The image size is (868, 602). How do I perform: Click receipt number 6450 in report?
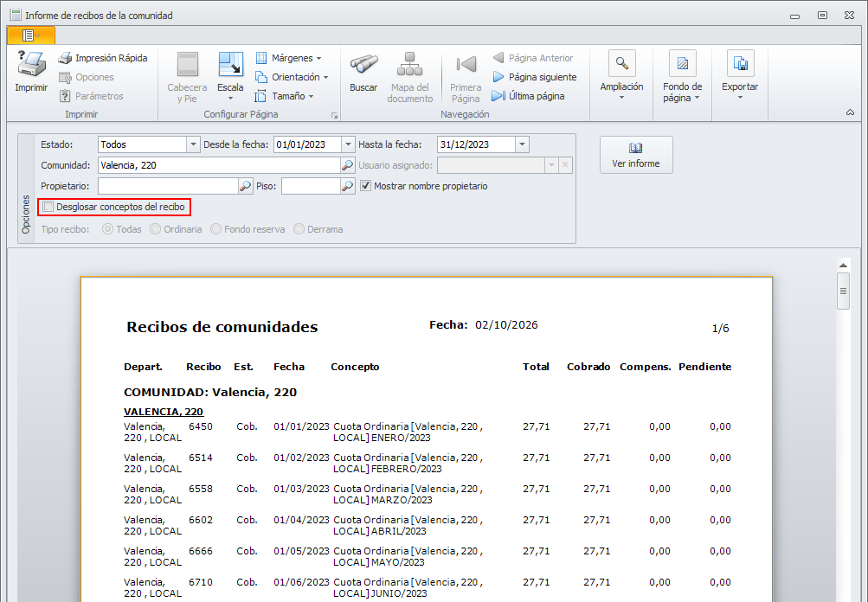[201, 426]
